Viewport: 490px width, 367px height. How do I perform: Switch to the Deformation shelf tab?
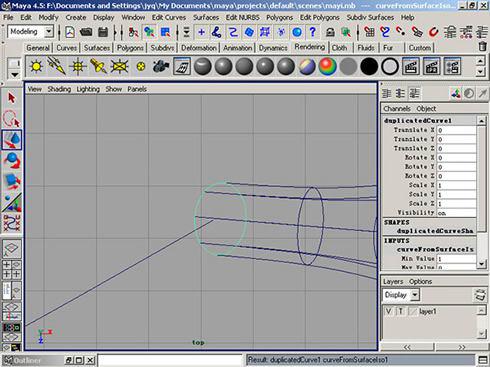(x=199, y=48)
